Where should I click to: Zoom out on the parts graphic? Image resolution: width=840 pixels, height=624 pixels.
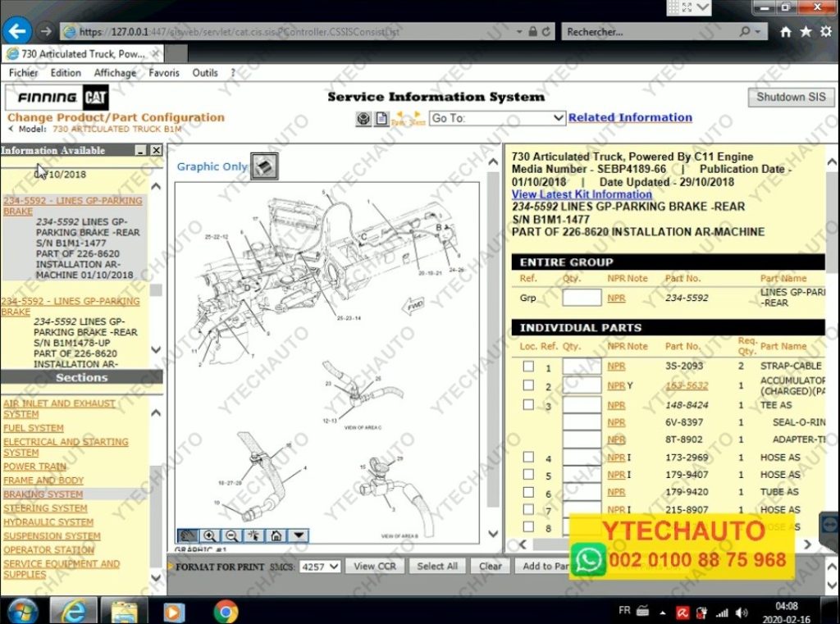[x=231, y=535]
